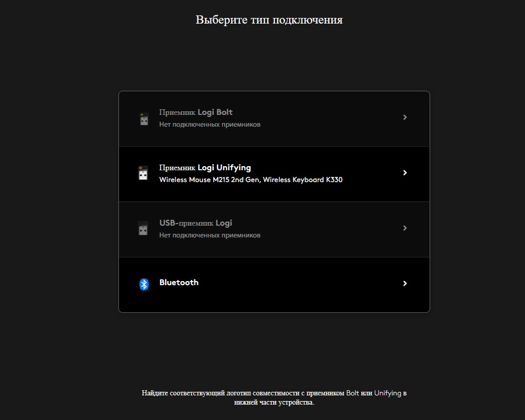Expand the USB-приемник Logi chevron arrow
The image size is (525, 420).
click(405, 228)
